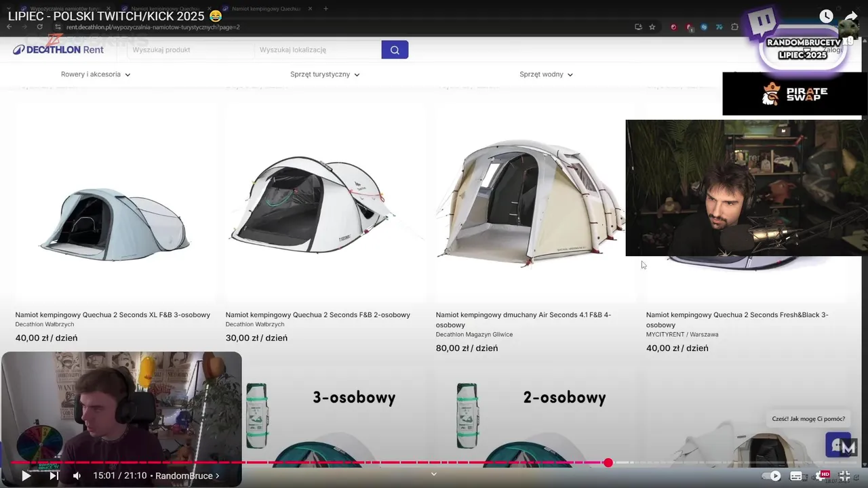Toggle the autoplay switch
The height and width of the screenshot is (488, 868).
pos(773,476)
